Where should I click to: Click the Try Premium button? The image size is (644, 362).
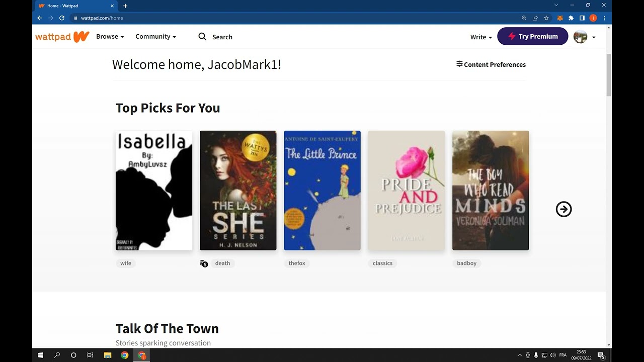[x=533, y=36]
